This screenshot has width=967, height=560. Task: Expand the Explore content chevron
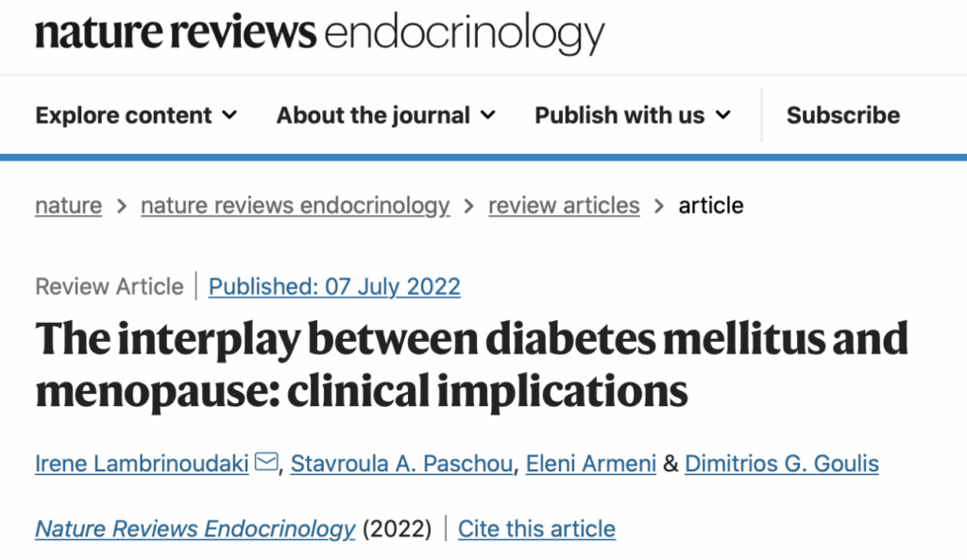click(x=229, y=115)
